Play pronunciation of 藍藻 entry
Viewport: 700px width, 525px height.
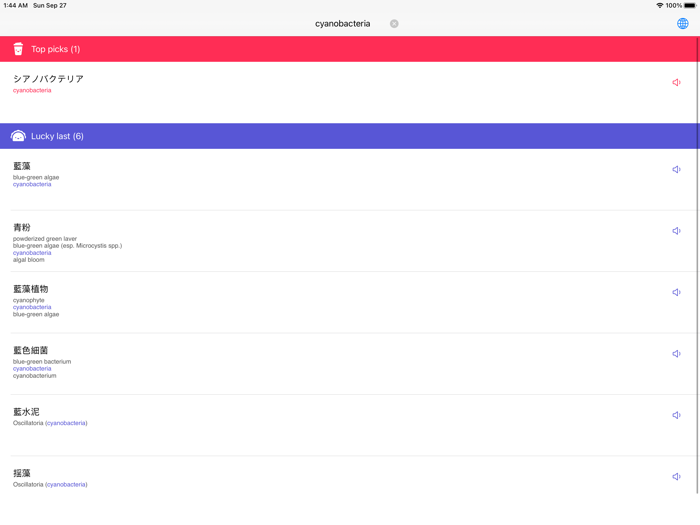click(676, 169)
